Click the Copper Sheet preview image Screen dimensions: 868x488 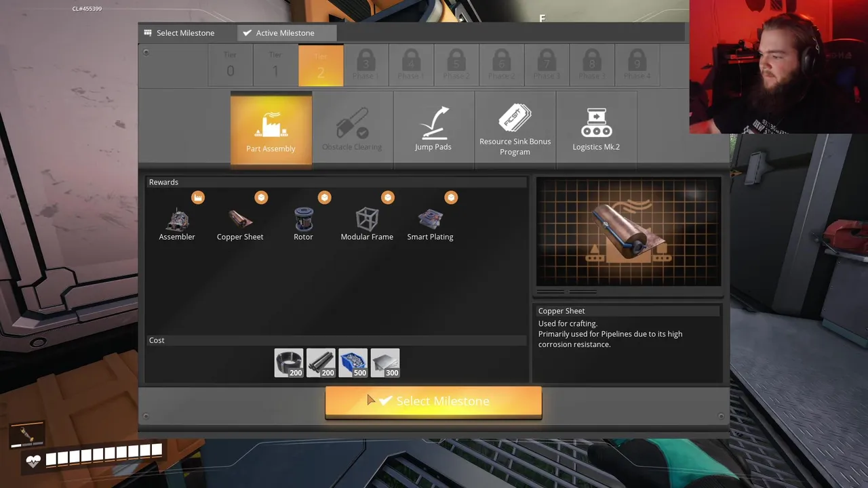pos(629,232)
